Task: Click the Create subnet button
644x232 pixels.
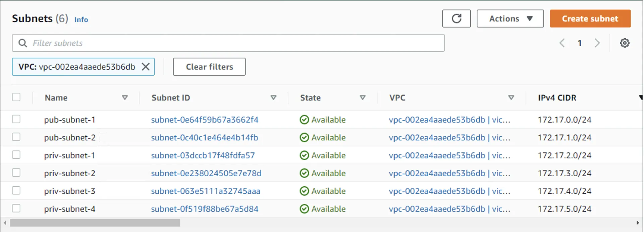Action: [x=590, y=18]
